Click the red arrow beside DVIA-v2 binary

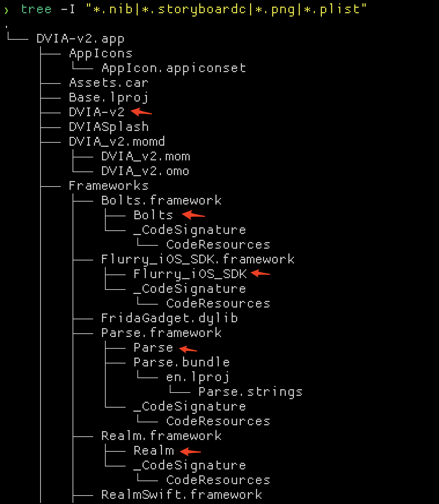pyautogui.click(x=141, y=112)
